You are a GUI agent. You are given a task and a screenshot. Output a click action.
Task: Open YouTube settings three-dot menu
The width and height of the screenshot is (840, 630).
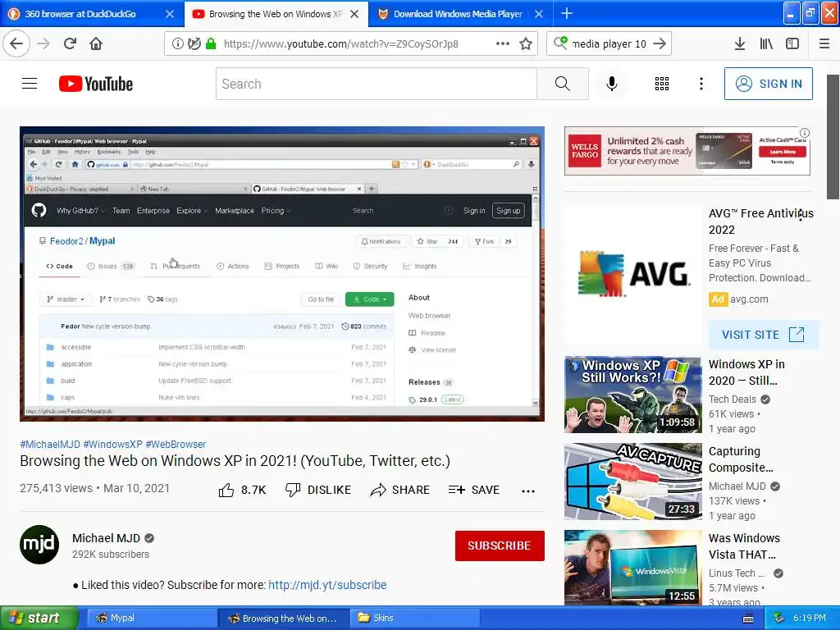pos(701,84)
